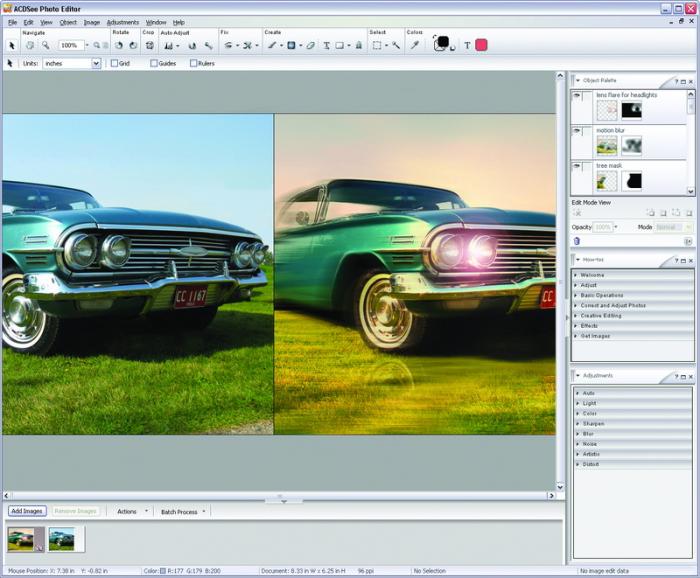The width and height of the screenshot is (700, 578).
Task: Click the wrench icon in Auto Adjust group
Action: tap(208, 46)
